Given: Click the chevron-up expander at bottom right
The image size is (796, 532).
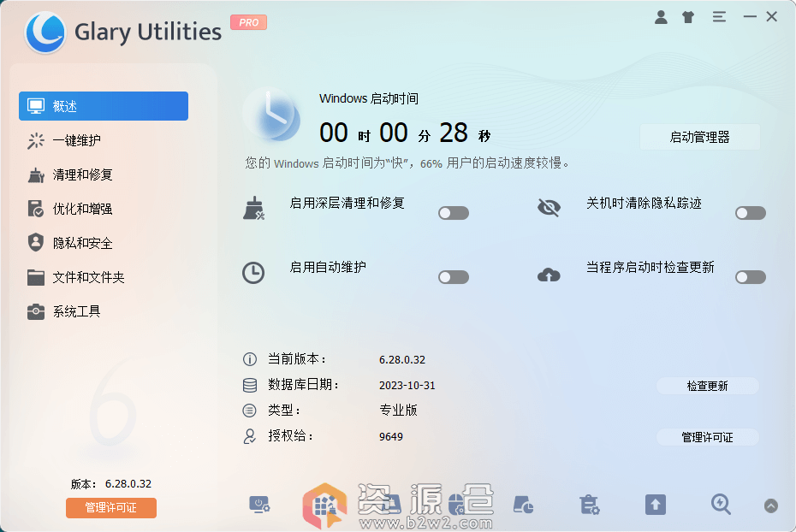Looking at the screenshot, I should click(x=771, y=505).
